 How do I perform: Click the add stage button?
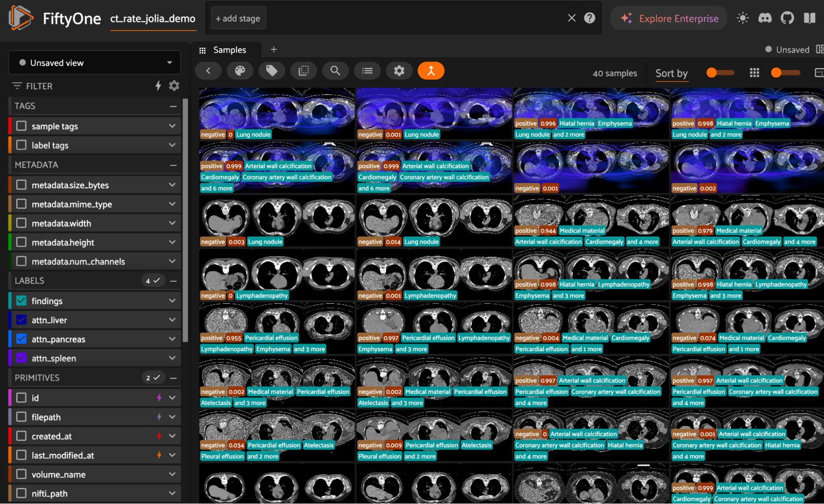click(x=238, y=18)
